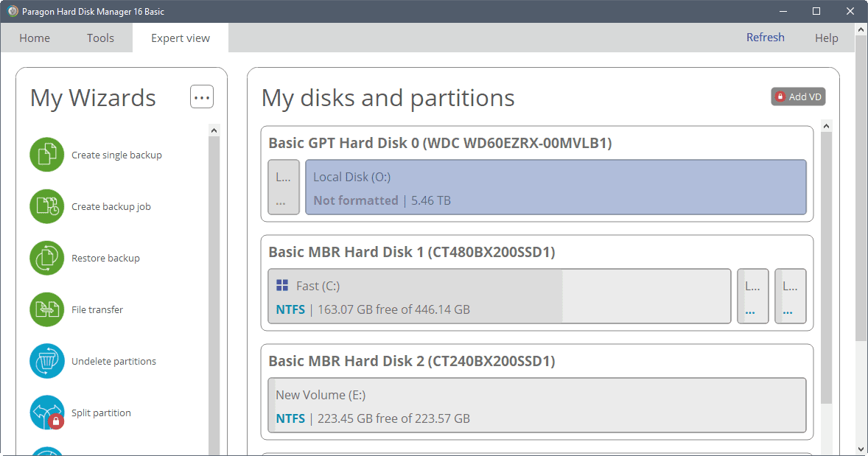
Task: Click the Add VD button
Action: coord(798,97)
